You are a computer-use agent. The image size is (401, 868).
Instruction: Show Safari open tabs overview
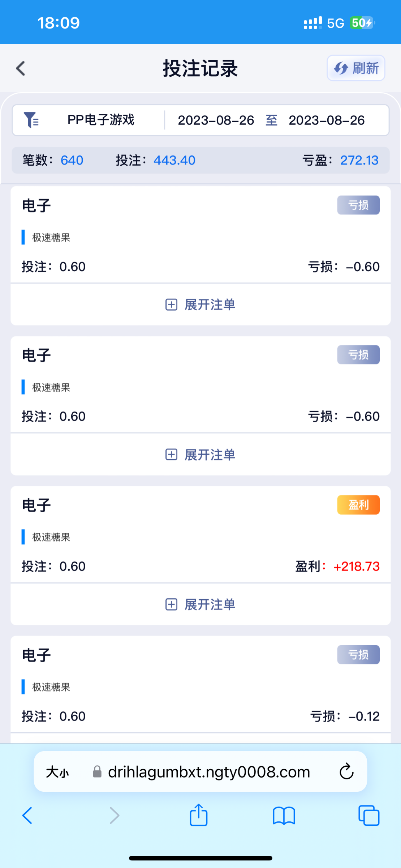coord(369,816)
